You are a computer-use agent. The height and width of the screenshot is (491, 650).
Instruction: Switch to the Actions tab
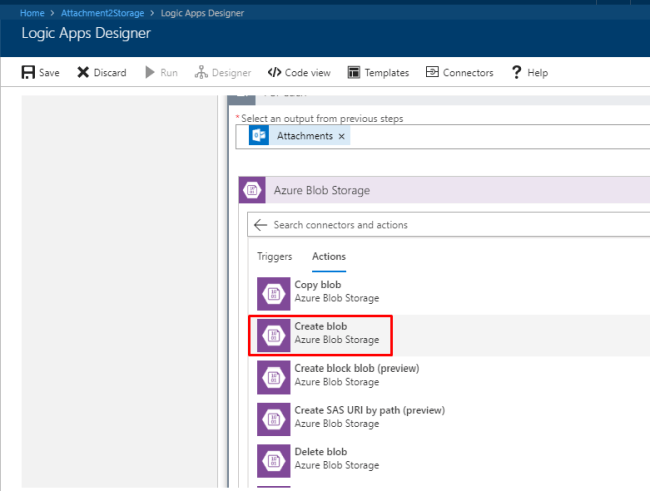329,256
